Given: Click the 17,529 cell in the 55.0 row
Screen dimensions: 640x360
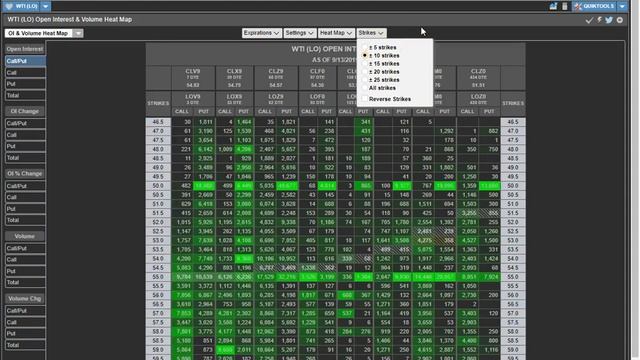Looking at the screenshot, I should pyautogui.click(x=265, y=277).
